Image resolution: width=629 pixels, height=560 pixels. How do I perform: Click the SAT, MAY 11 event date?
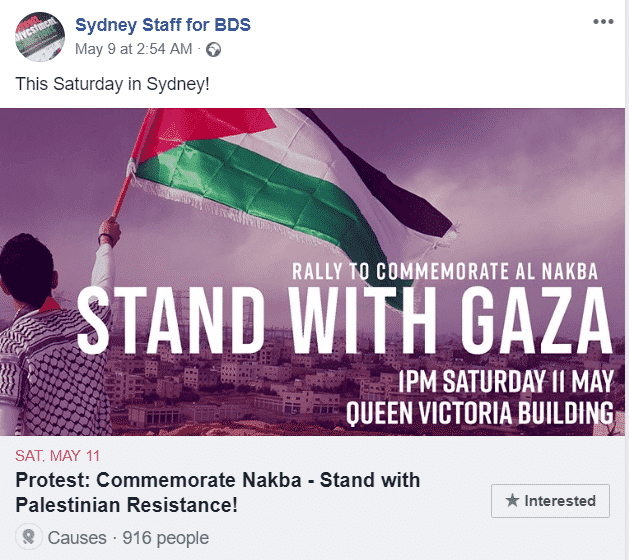(x=57, y=456)
